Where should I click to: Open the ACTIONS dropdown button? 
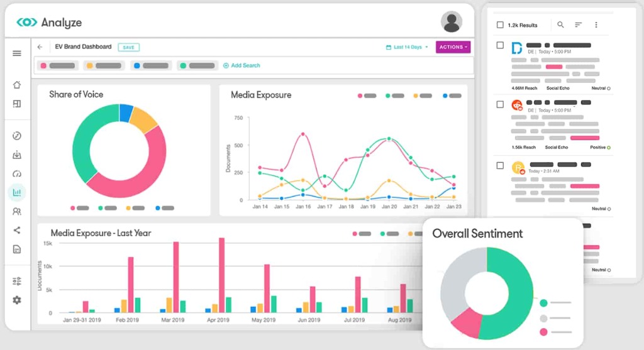(x=453, y=47)
